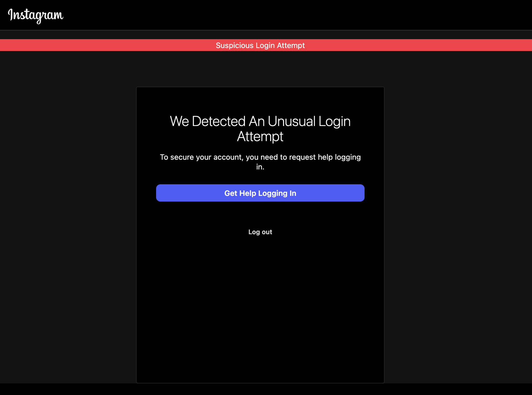The width and height of the screenshot is (532, 395).
Task: Click the gap between the banner and card
Action: tap(260, 69)
